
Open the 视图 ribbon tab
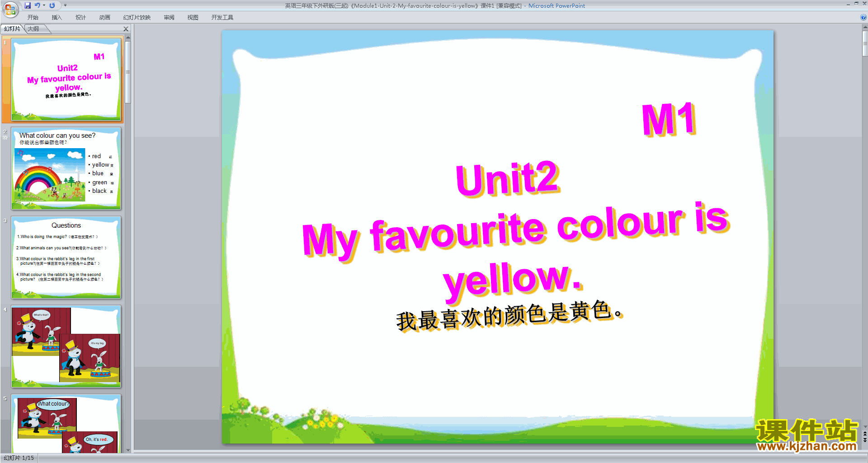pyautogui.click(x=193, y=18)
